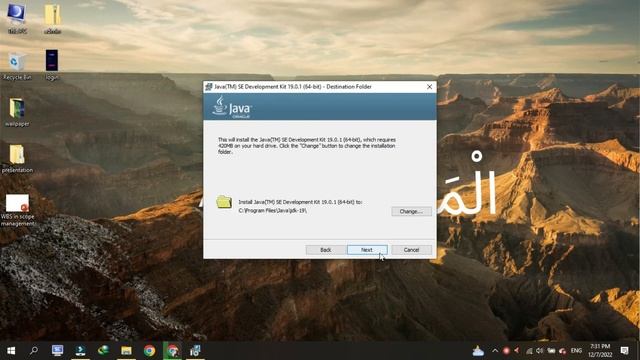Select the presentation folder on the desktop

pyautogui.click(x=17, y=158)
